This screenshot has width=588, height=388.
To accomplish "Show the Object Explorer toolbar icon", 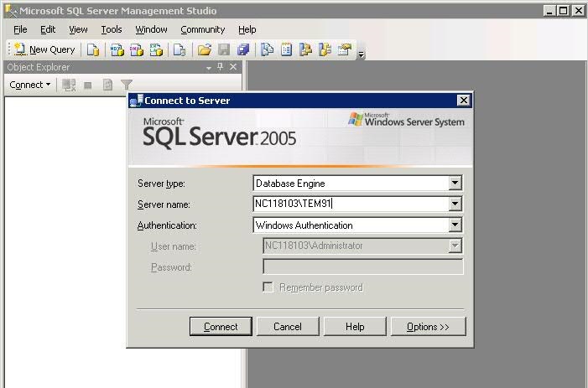I will [x=305, y=49].
